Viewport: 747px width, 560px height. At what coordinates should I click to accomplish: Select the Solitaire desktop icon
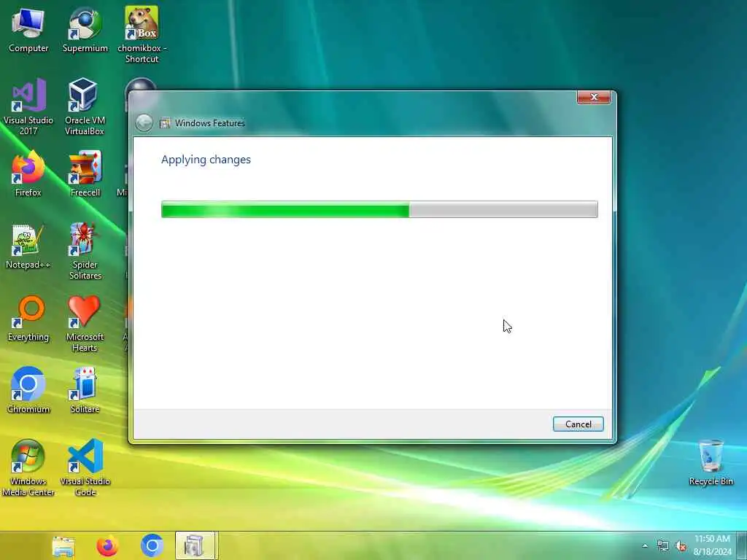click(85, 391)
